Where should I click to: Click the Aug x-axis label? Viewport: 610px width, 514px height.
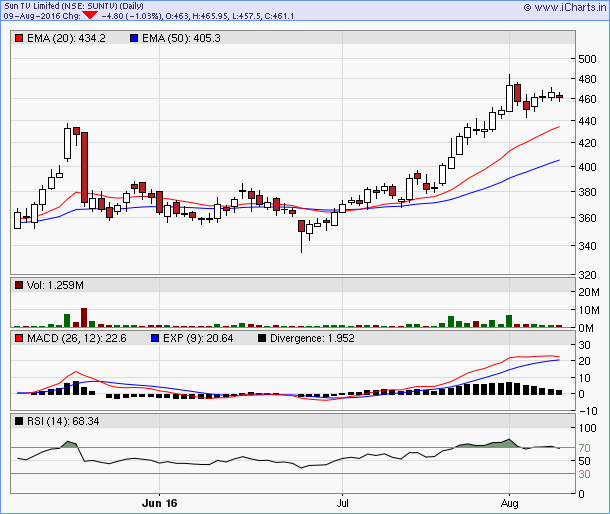click(509, 503)
